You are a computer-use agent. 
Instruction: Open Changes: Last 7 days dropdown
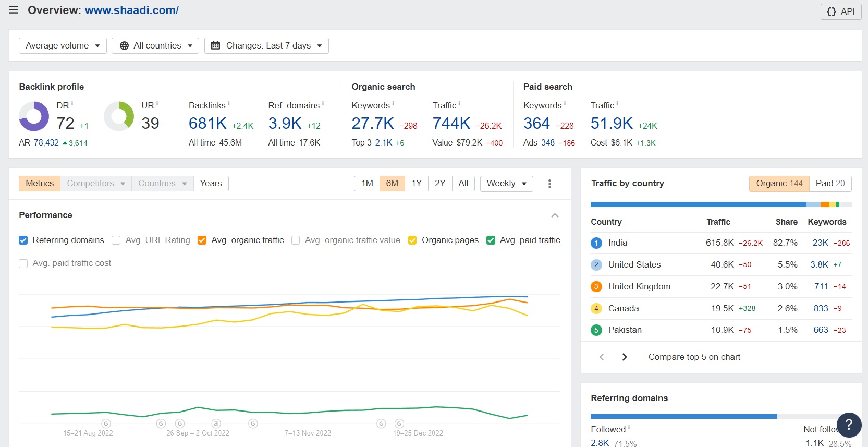[266, 45]
